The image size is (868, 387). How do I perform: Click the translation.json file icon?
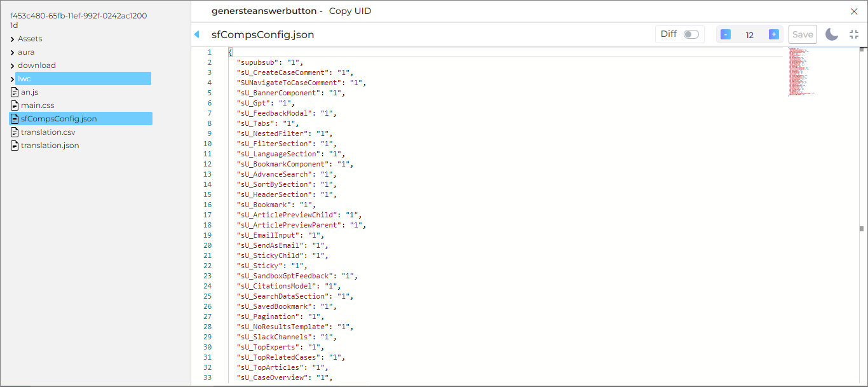(x=15, y=146)
